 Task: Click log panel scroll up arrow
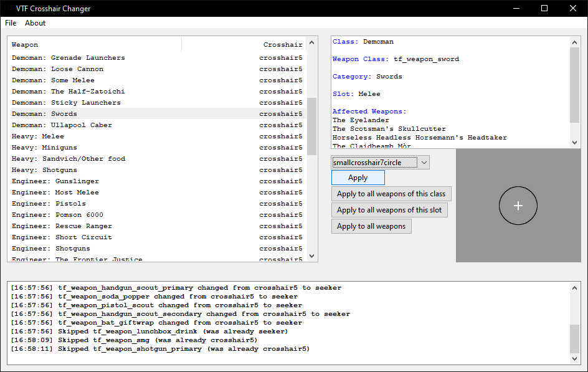point(574,288)
